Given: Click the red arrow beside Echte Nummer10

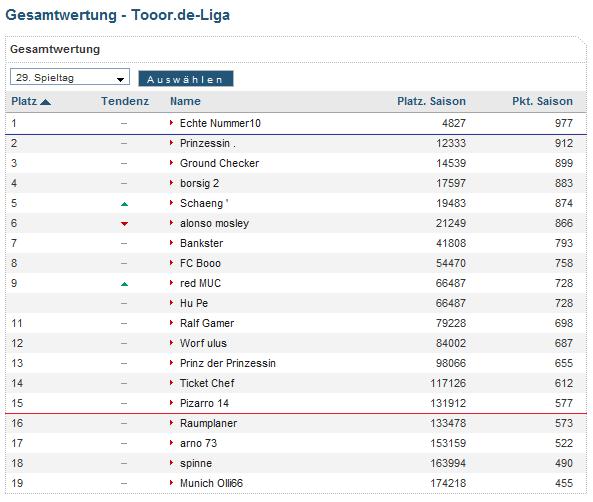Looking at the screenshot, I should (171, 123).
